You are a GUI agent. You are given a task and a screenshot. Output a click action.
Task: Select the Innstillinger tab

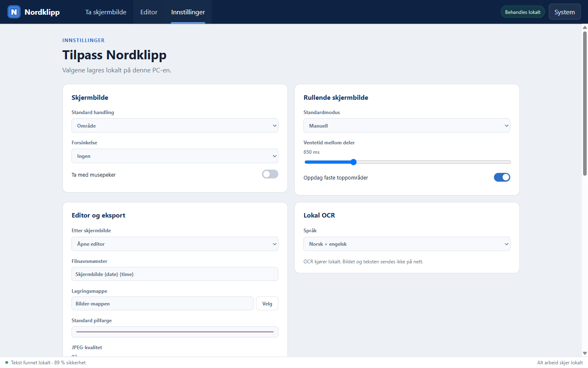pos(188,12)
